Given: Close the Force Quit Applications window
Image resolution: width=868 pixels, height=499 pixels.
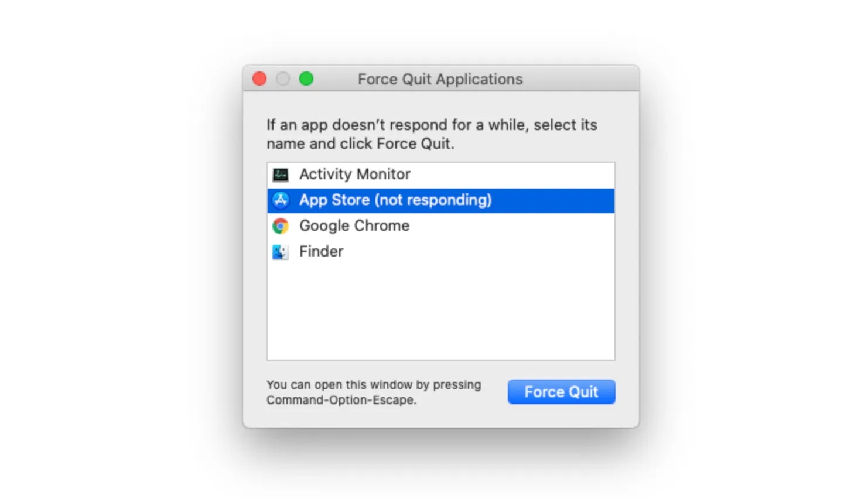Looking at the screenshot, I should click(x=259, y=79).
